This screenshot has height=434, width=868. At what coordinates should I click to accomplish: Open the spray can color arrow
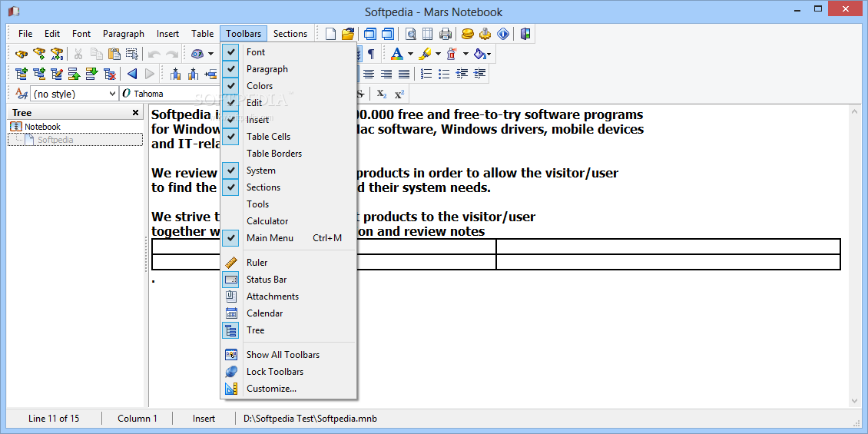pos(465,55)
